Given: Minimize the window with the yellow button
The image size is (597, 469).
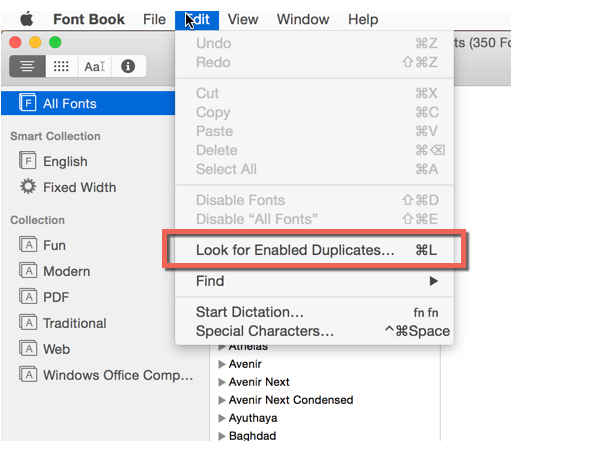Looking at the screenshot, I should coord(35,42).
